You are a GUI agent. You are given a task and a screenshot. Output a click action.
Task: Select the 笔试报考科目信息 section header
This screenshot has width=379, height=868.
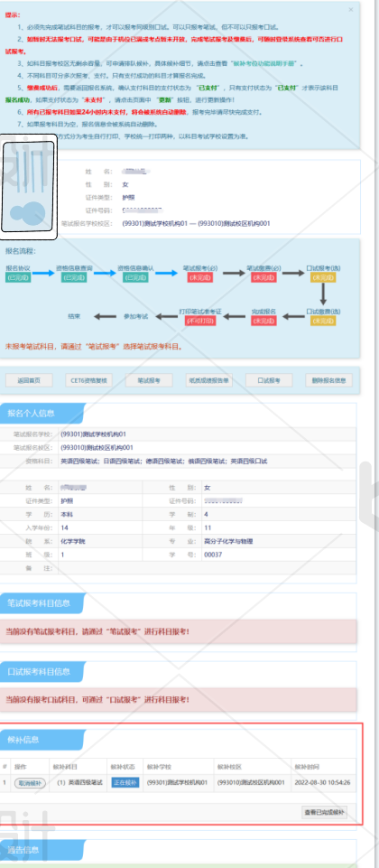pos(43,603)
